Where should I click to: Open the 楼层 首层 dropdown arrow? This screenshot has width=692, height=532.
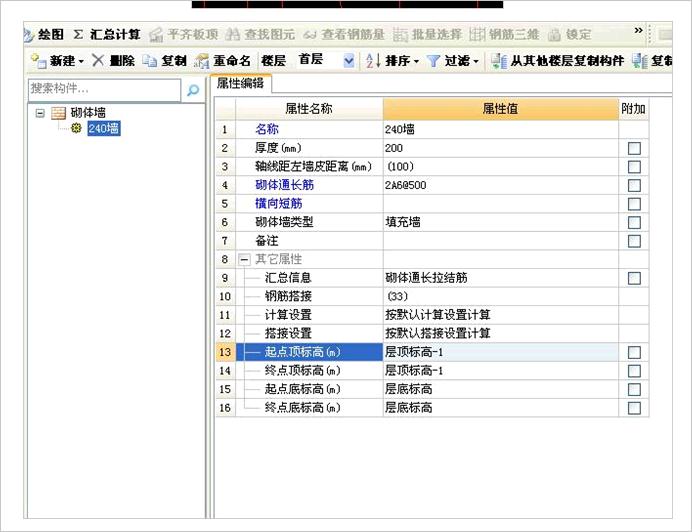point(349,60)
